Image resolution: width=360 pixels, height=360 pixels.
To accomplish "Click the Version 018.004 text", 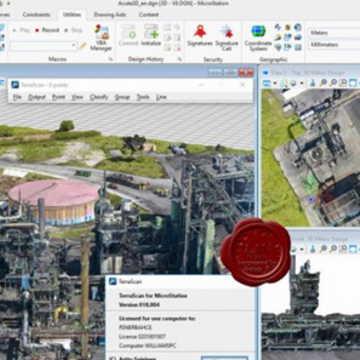I will click(139, 305).
